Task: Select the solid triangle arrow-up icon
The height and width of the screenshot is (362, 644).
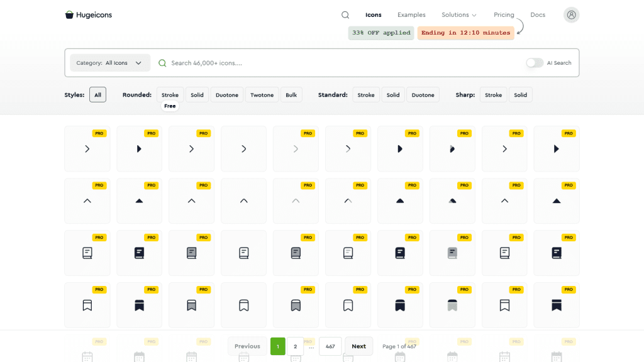Action: pos(139,201)
